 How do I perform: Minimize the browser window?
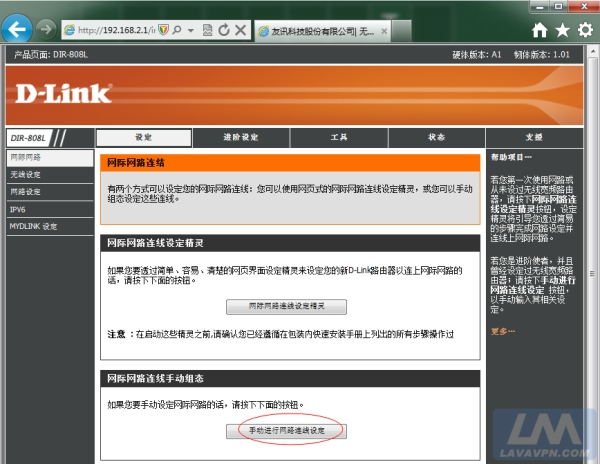[x=540, y=7]
